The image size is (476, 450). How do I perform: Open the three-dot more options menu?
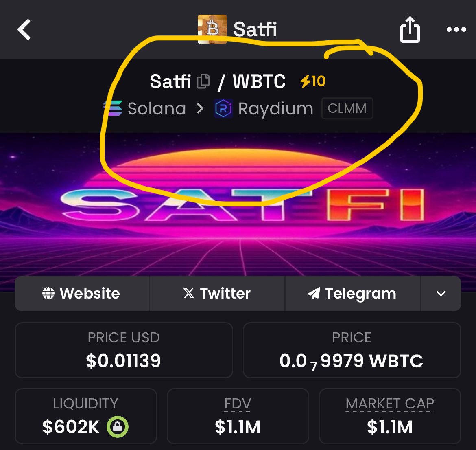pos(456,29)
